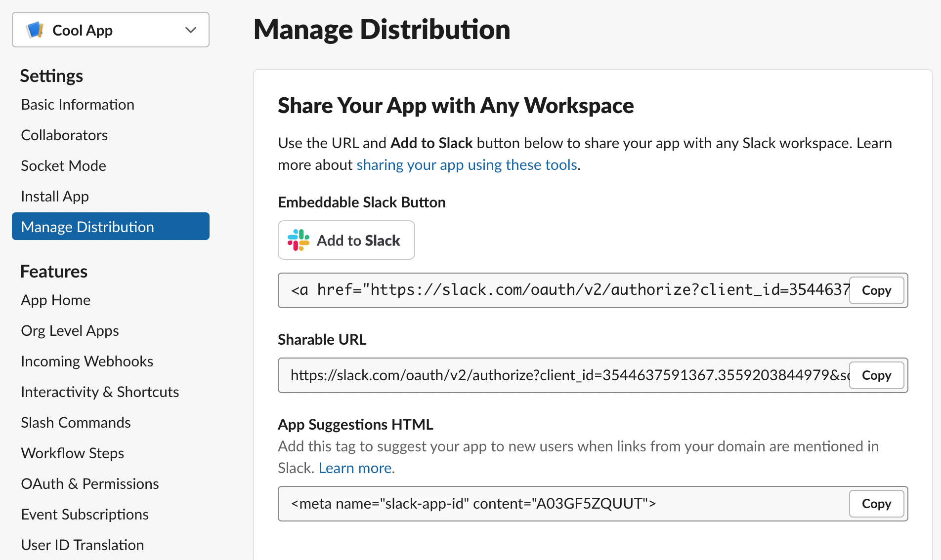The width and height of the screenshot is (941, 560).
Task: Open Basic Information settings
Action: tap(78, 104)
